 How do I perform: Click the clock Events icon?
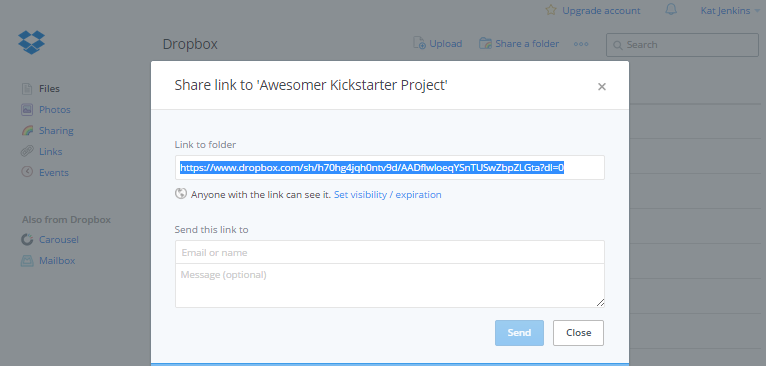27,172
